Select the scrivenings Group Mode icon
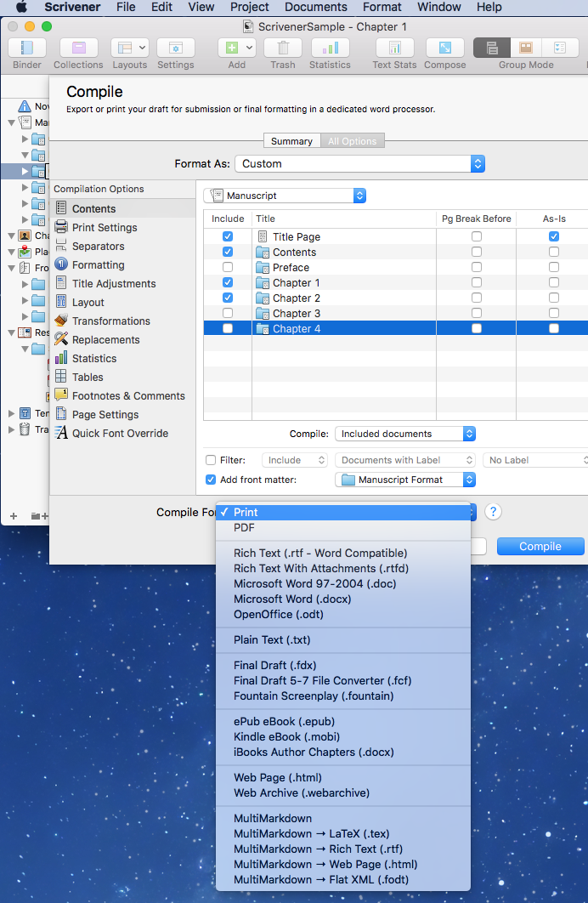Viewport: 588px width, 903px height. (x=492, y=48)
